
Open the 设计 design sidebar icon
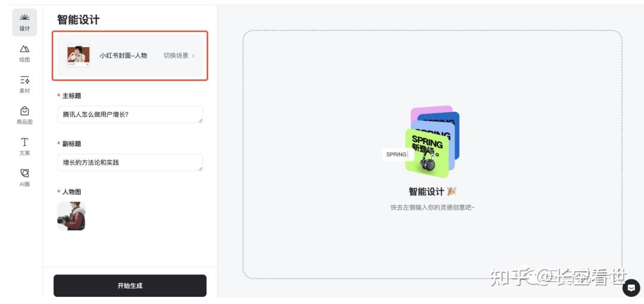coord(24,22)
